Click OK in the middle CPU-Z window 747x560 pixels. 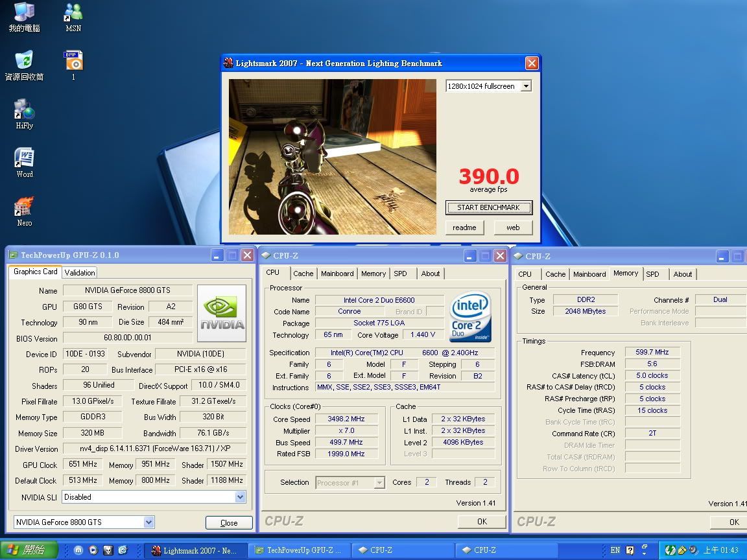point(482,521)
